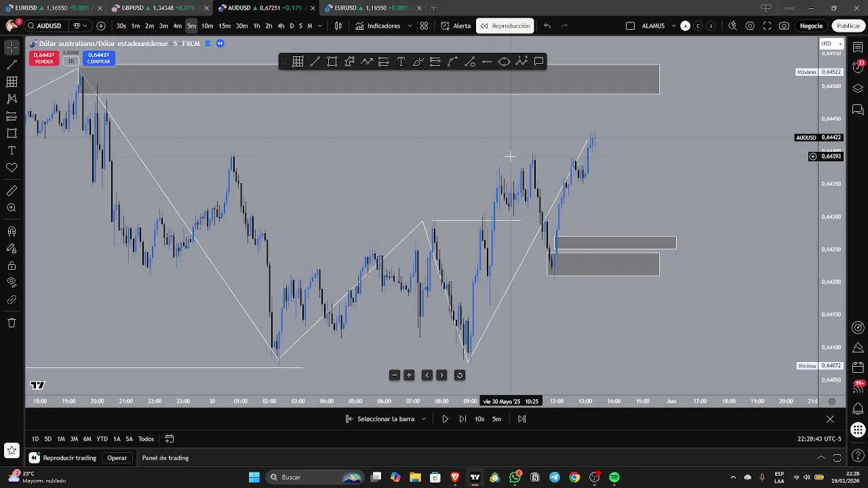Select the Text tool in the left toolbar
The height and width of the screenshot is (488, 868).
pyautogui.click(x=12, y=150)
